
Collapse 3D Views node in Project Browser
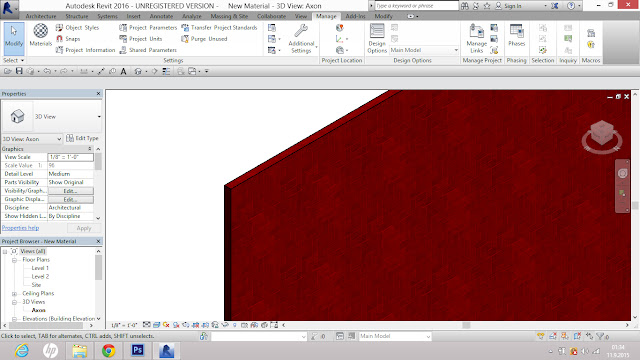pos(14,302)
